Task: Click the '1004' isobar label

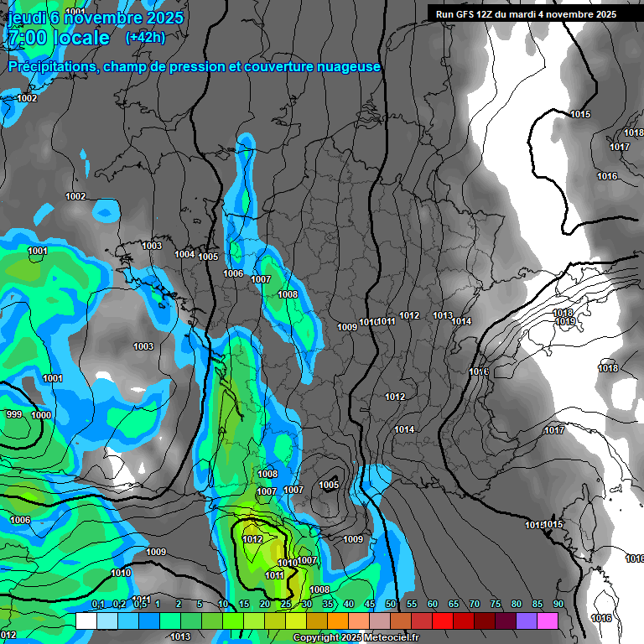Action: 184,254
